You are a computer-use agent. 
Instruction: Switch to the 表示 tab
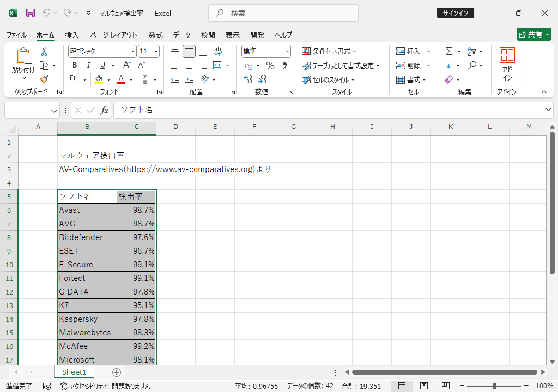(x=232, y=35)
